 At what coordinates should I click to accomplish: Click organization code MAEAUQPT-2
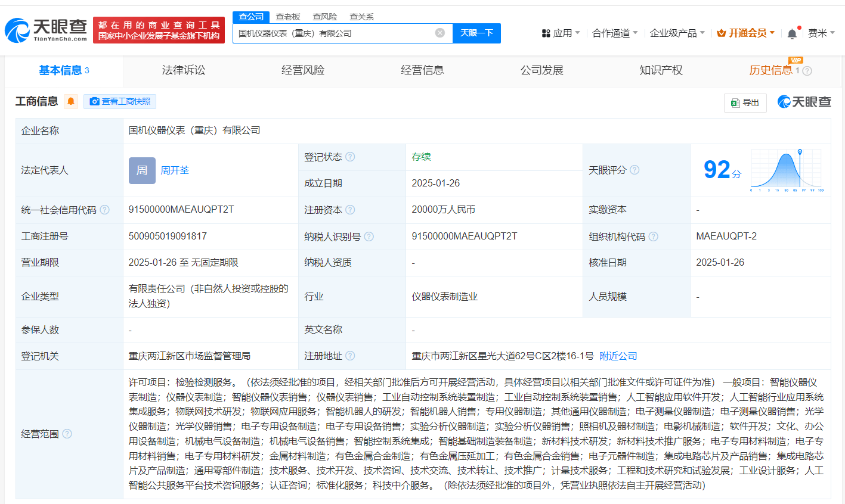pos(726,237)
